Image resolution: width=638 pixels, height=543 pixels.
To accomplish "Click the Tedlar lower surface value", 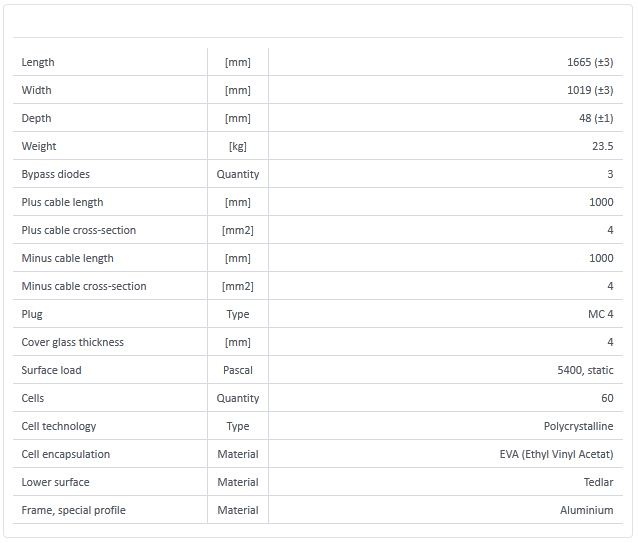I will pos(598,482).
